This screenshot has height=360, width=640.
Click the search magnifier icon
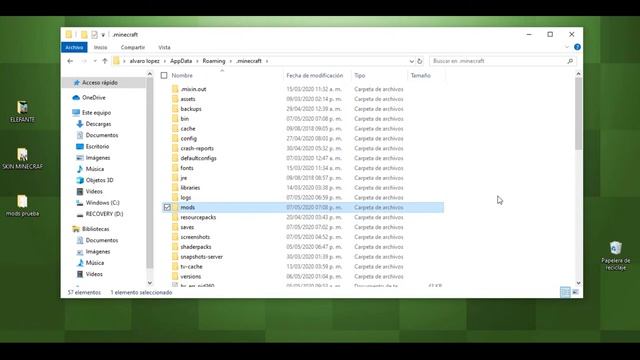point(570,61)
